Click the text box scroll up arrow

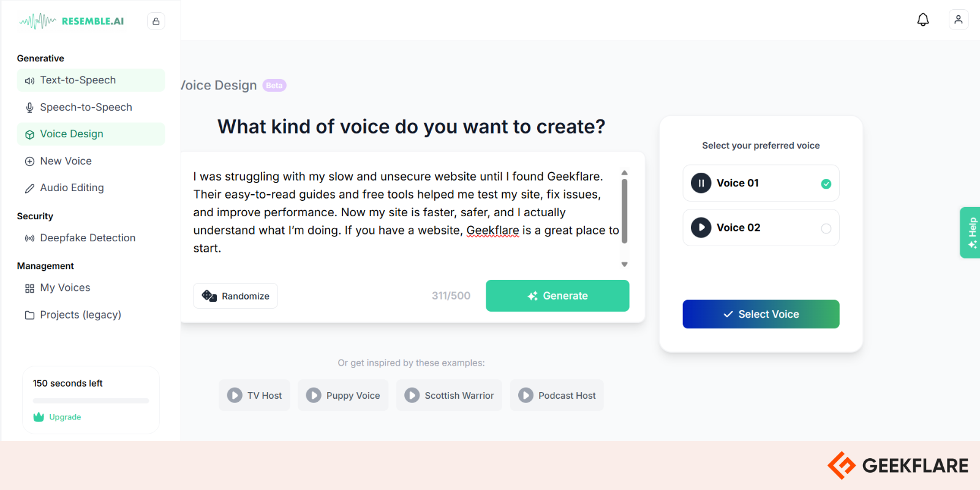(x=625, y=173)
